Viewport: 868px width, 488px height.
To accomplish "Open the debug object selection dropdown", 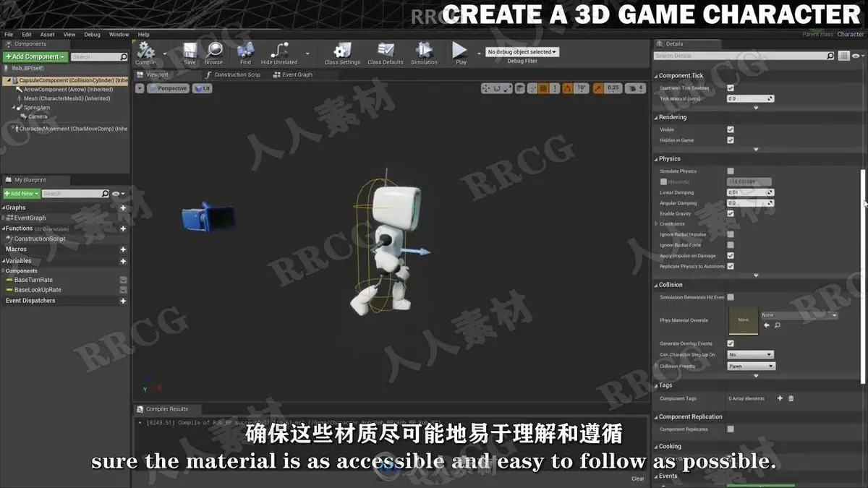I will (x=522, y=52).
